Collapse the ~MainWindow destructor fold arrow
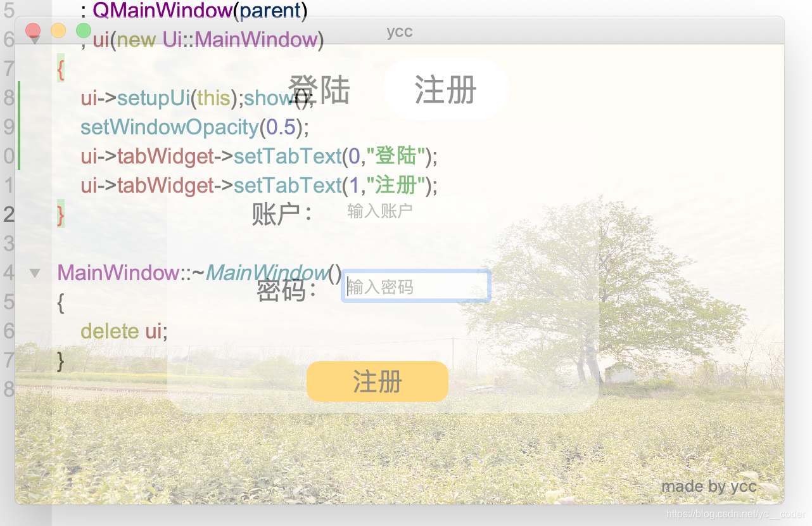 pyautogui.click(x=35, y=273)
